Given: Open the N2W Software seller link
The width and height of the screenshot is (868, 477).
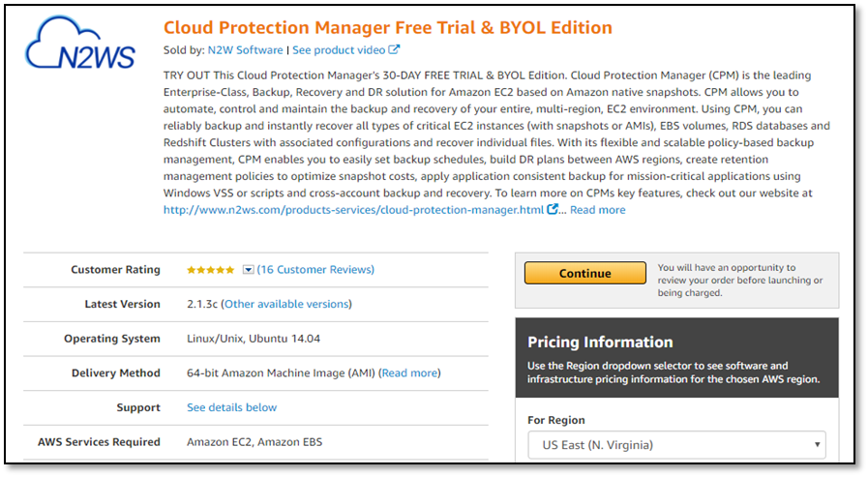Looking at the screenshot, I should pos(245,49).
